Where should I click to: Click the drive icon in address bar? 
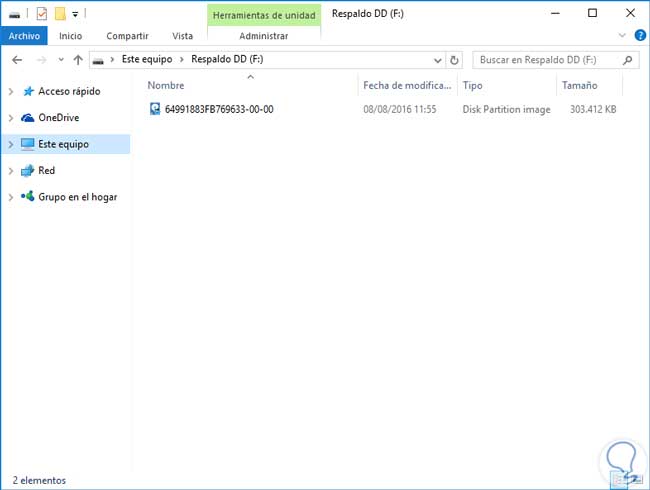(98, 61)
